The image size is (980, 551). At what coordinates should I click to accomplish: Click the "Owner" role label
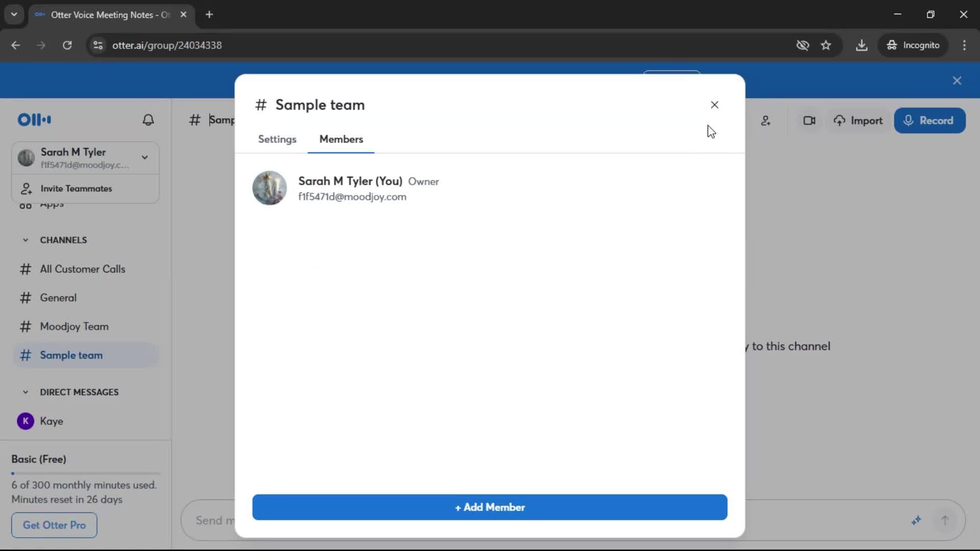(423, 182)
